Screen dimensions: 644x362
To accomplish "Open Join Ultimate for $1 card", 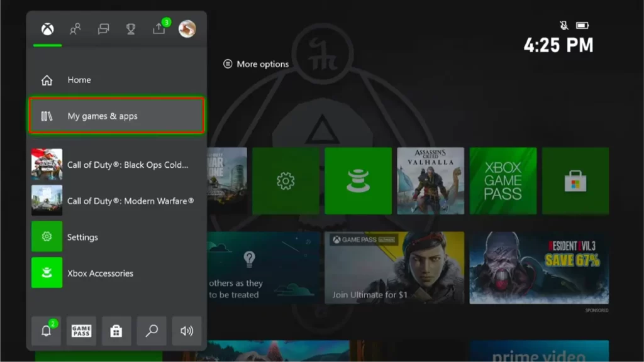I will pyautogui.click(x=394, y=268).
